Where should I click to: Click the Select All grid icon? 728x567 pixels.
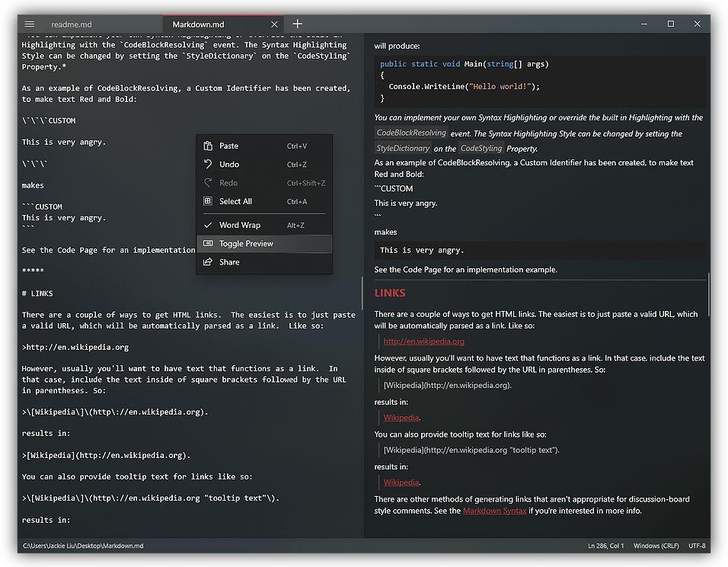(x=208, y=201)
